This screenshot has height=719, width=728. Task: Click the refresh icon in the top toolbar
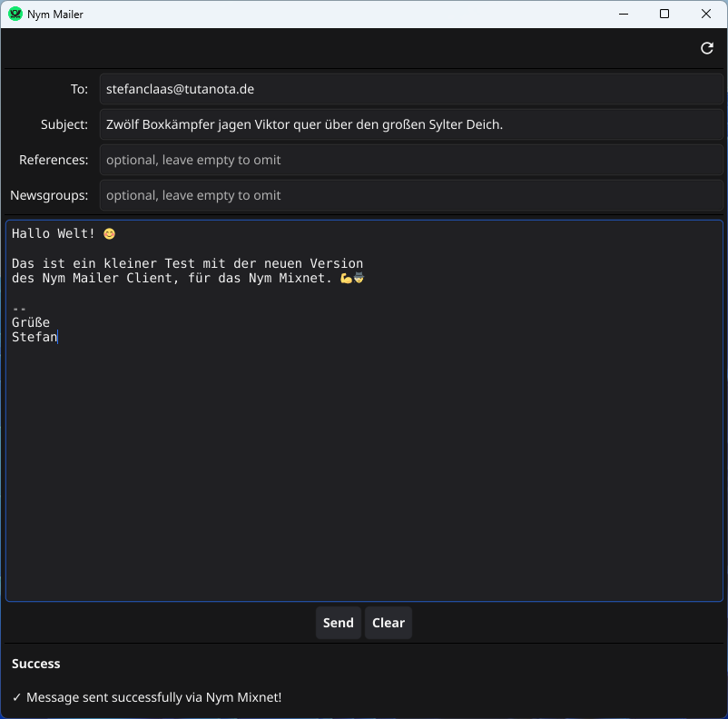pyautogui.click(x=707, y=48)
